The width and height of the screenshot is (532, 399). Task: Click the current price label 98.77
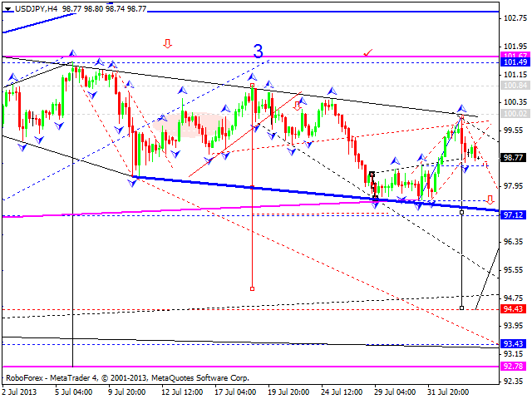512,157
